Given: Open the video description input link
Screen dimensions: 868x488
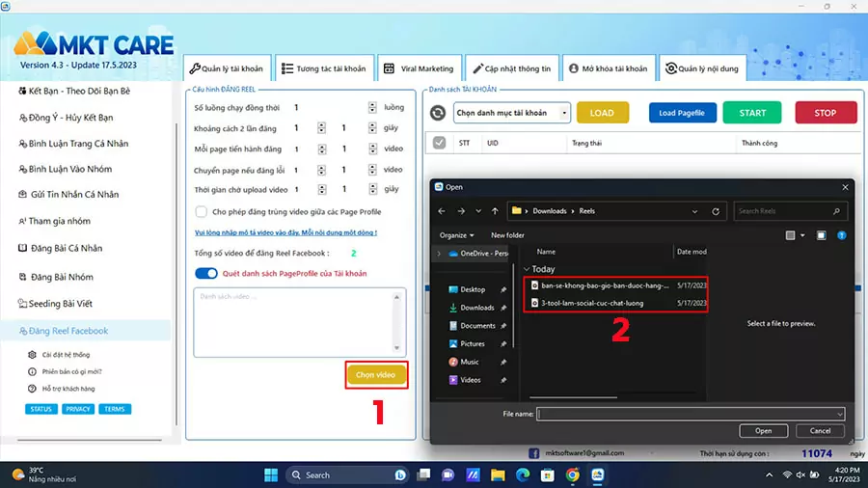Looking at the screenshot, I should pos(285,233).
